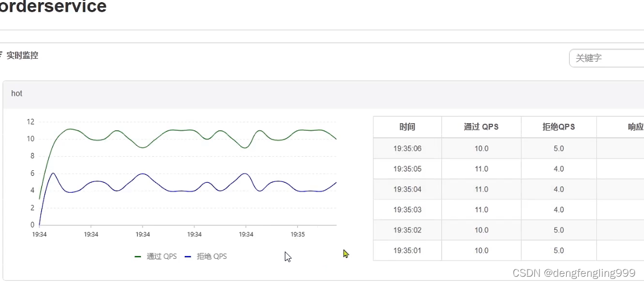Screen dimensions: 644x284
Task: Select the 19:35:04 time cell
Action: pyautogui.click(x=407, y=189)
